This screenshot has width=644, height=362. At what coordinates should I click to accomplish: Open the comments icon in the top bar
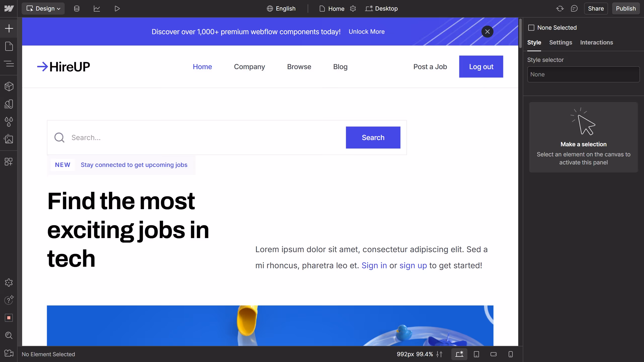(x=574, y=8)
